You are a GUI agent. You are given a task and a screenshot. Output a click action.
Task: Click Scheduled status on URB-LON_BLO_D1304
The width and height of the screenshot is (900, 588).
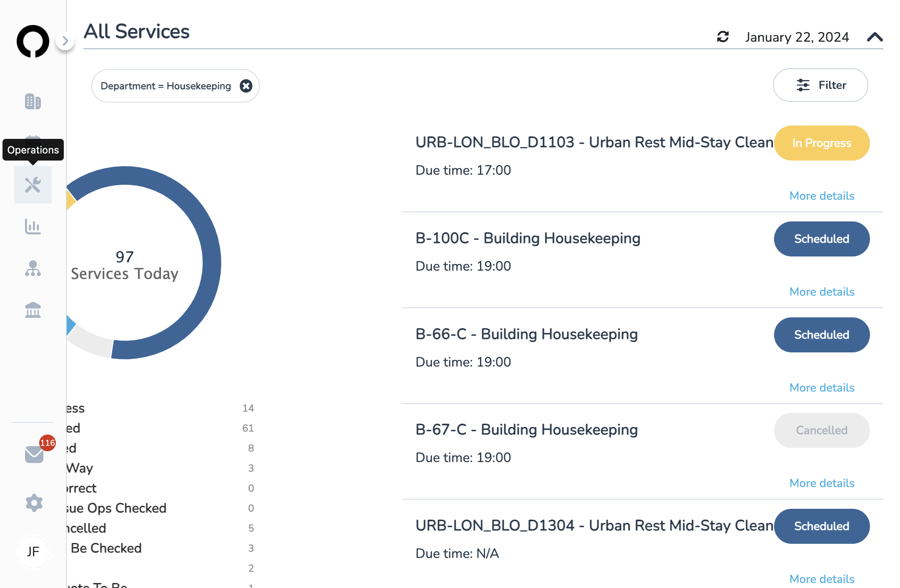click(822, 526)
